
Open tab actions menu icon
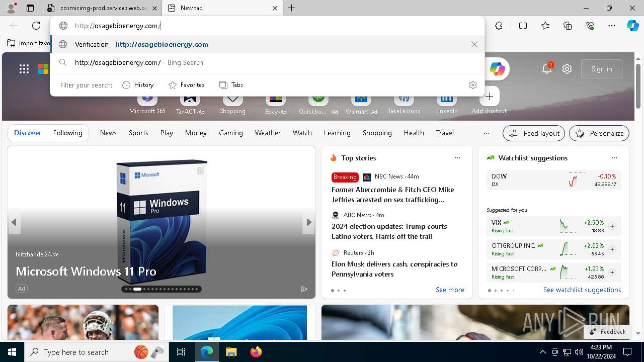point(30,8)
